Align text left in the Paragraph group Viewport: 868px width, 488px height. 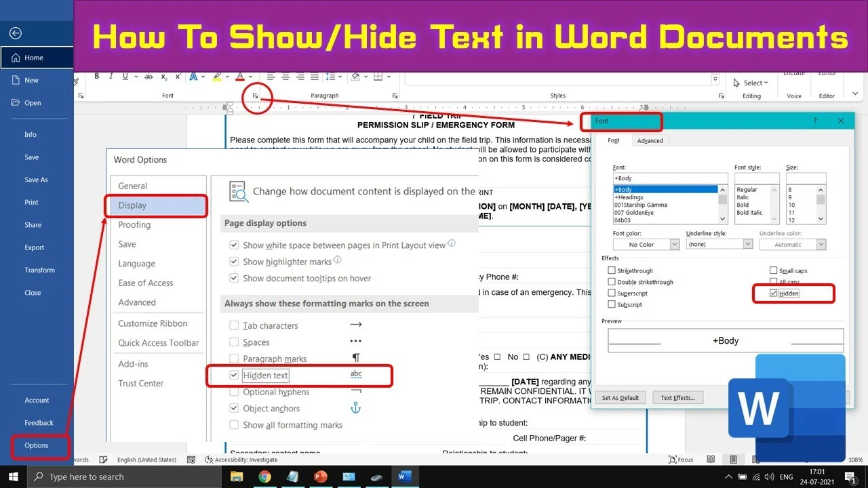tap(271, 77)
